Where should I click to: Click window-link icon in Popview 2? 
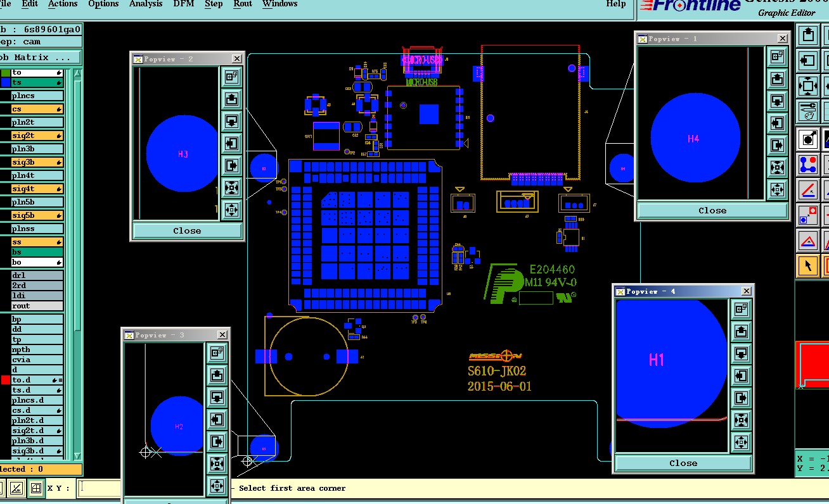[x=231, y=77]
